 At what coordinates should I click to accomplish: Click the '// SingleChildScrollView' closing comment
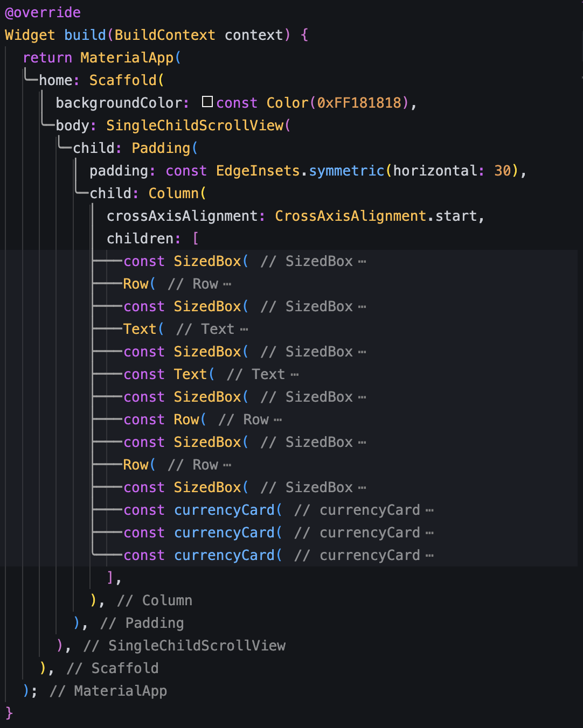click(184, 646)
